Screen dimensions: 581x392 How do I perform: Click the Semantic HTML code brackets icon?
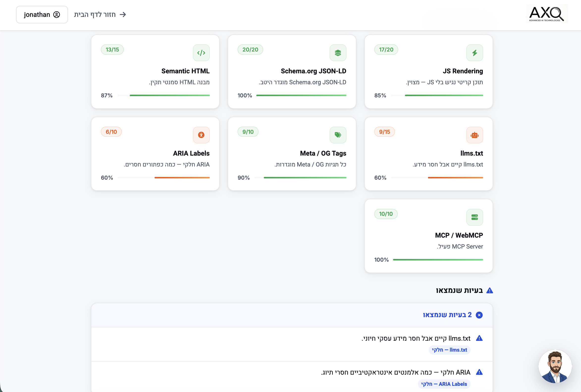coord(201,53)
